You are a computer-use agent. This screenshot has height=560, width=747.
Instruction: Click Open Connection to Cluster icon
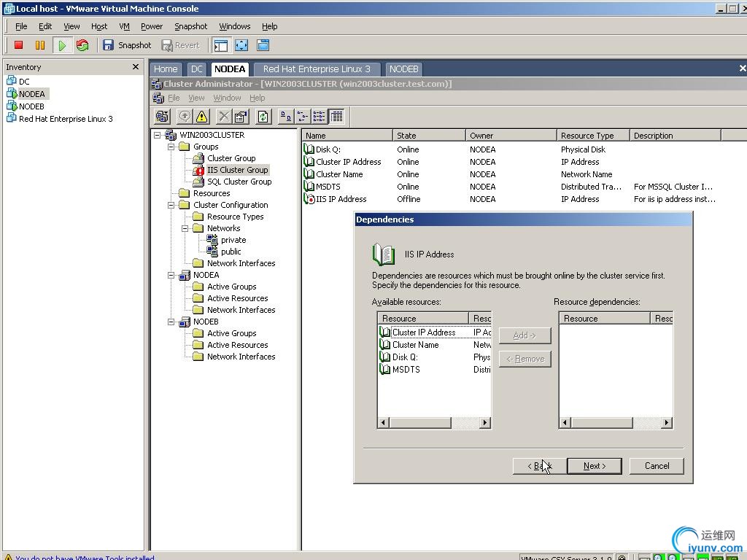tap(162, 116)
